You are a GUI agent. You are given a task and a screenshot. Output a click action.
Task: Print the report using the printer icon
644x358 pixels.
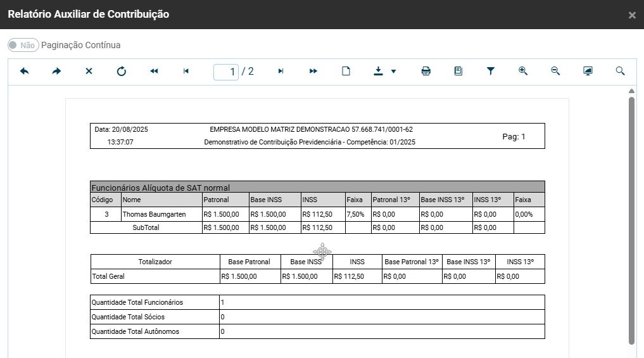tap(426, 72)
